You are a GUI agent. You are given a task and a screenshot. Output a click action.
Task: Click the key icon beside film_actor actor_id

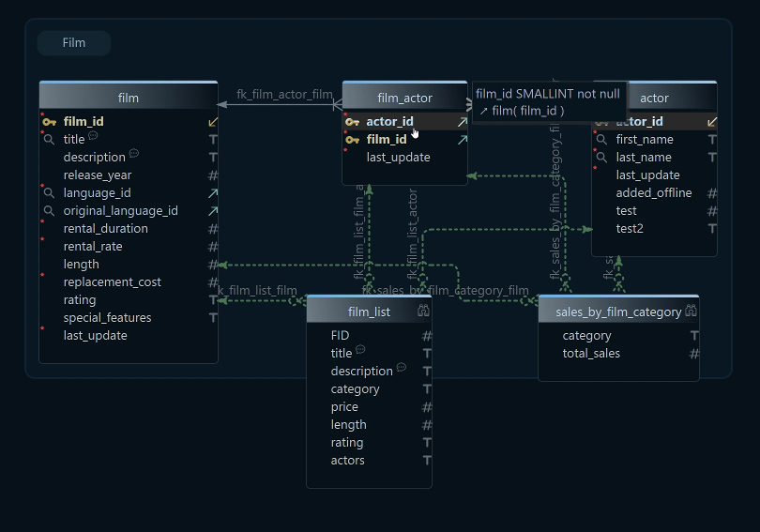(x=353, y=122)
